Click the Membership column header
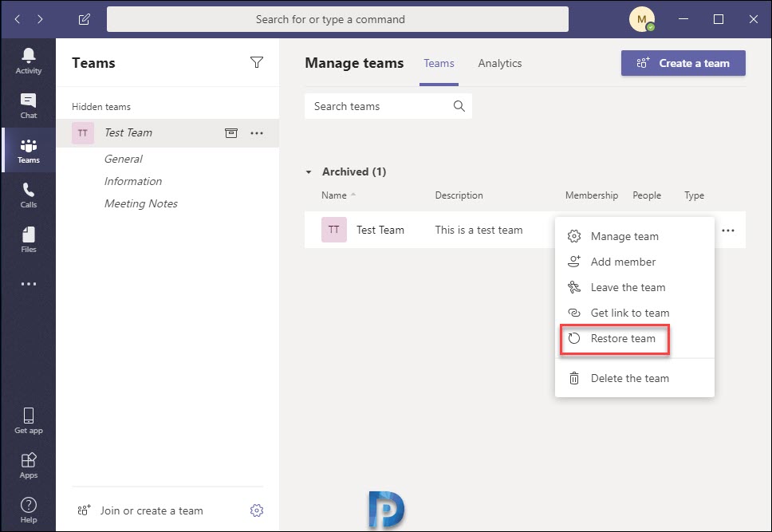Image resolution: width=772 pixels, height=532 pixels. click(591, 195)
